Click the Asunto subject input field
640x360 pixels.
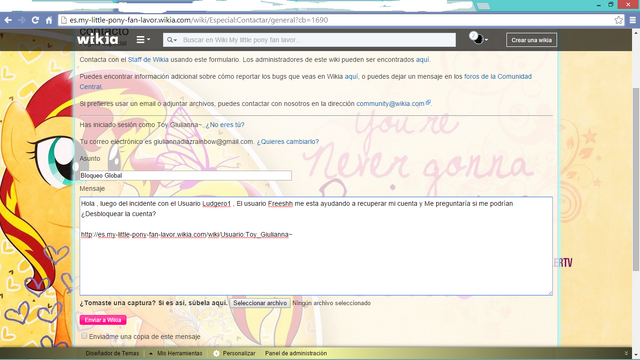(185, 176)
